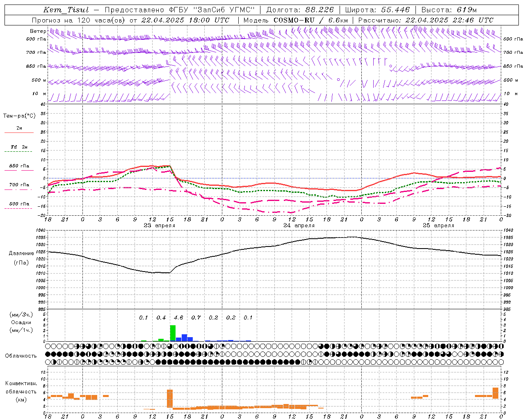
Task: Click the "Td 2м" dew point legend entry
Action: pyautogui.click(x=19, y=147)
